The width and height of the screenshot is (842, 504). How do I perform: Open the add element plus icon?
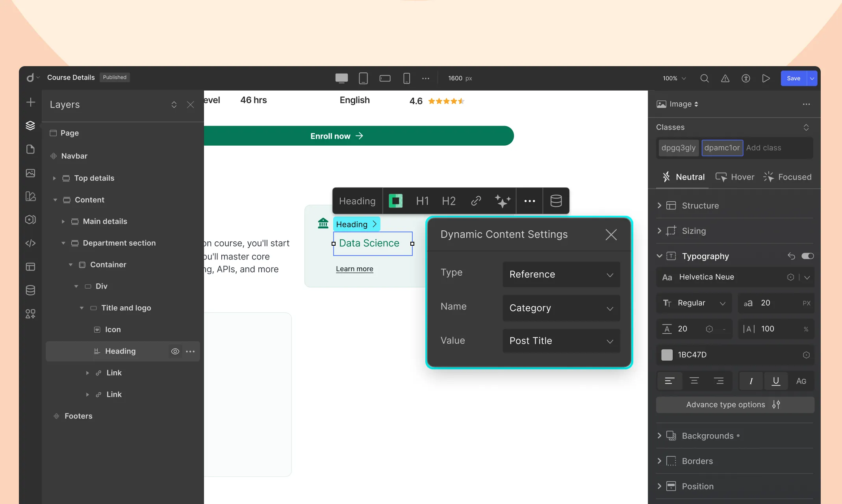[x=31, y=102]
